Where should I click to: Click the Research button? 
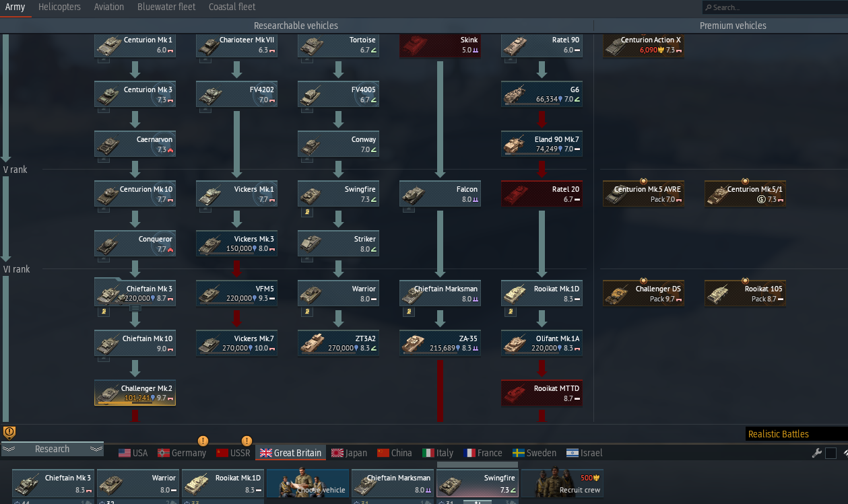[53, 449]
